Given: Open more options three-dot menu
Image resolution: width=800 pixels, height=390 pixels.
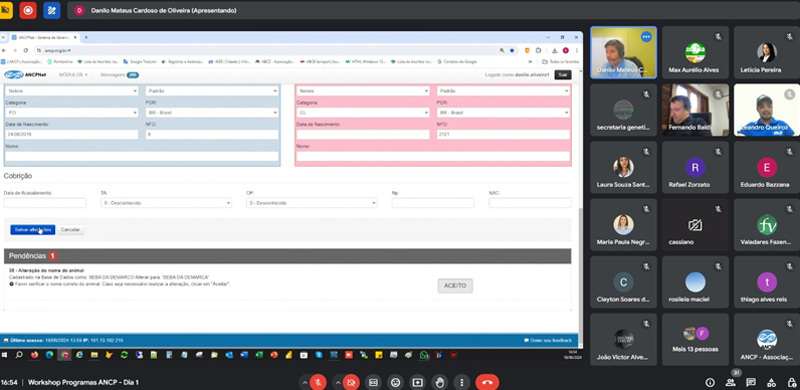Looking at the screenshot, I should 462,382.
